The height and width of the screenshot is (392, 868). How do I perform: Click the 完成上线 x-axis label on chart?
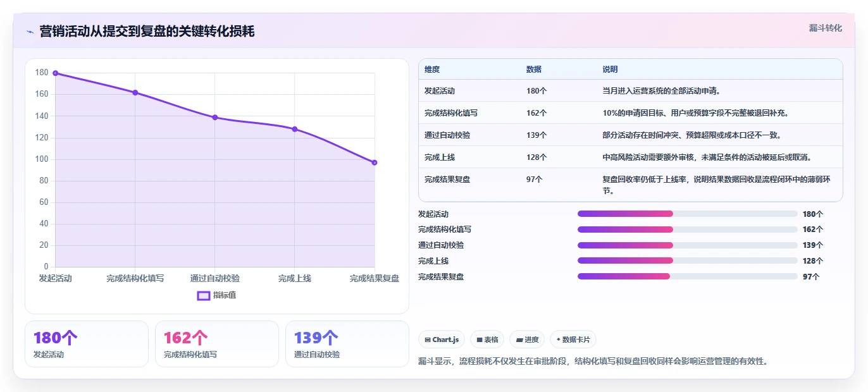tap(295, 278)
